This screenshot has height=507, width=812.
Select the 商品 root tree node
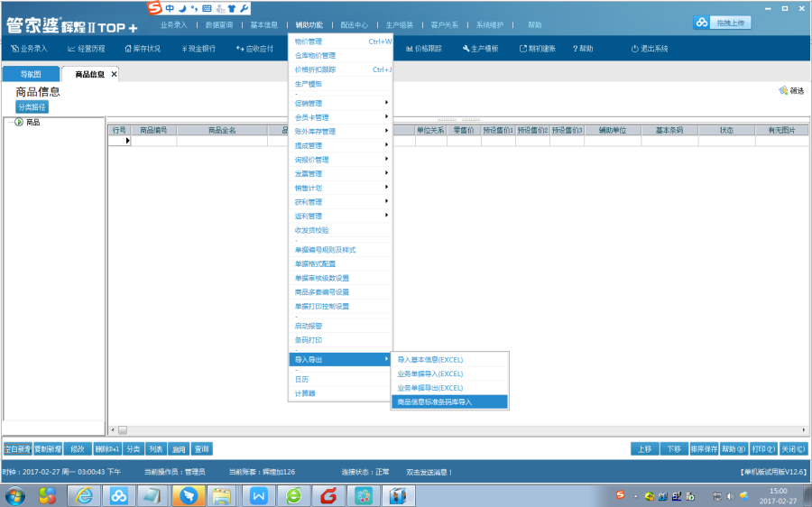(32, 123)
